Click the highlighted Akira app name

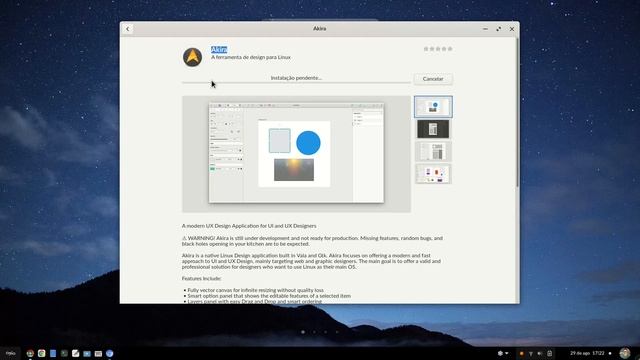[219, 50]
